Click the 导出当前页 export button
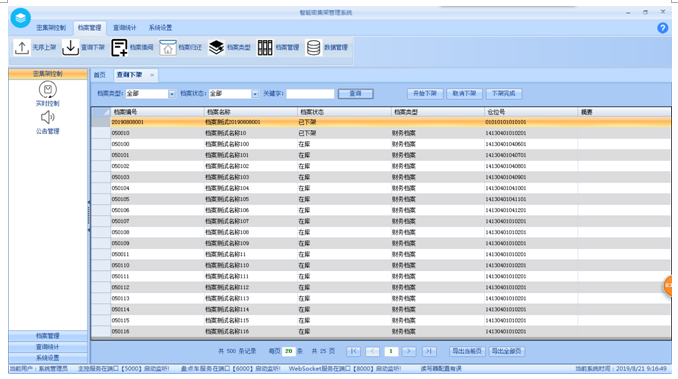Screen dimensions: 678x379 tap(467, 351)
